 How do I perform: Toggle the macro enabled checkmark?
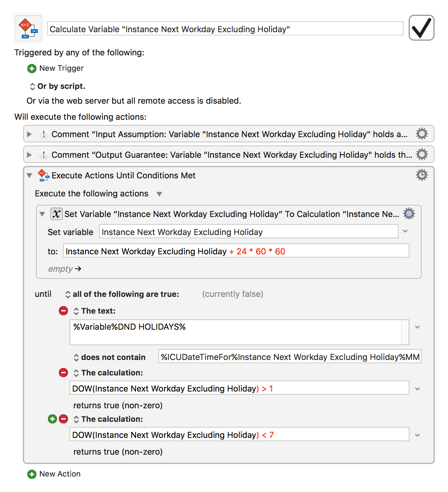pyautogui.click(x=421, y=28)
